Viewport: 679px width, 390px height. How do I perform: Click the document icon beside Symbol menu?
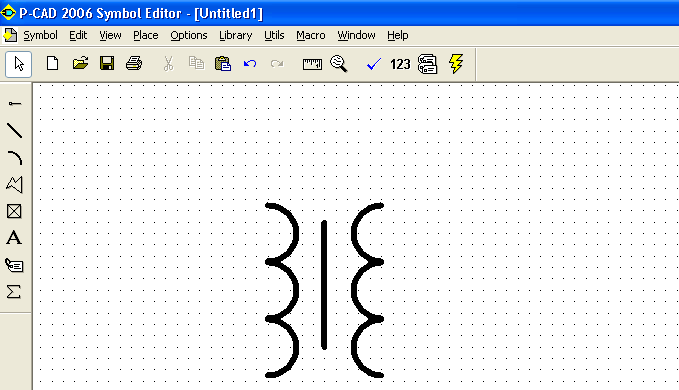click(10, 35)
